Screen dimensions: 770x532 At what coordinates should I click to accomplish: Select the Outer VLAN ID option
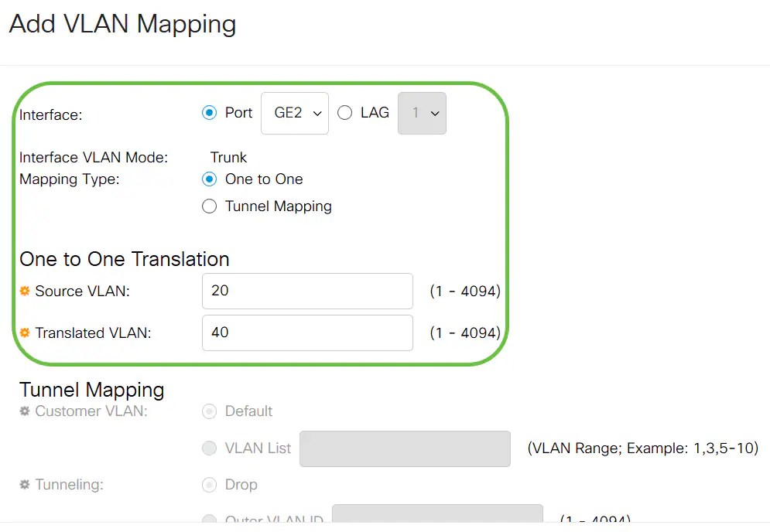tap(209, 519)
